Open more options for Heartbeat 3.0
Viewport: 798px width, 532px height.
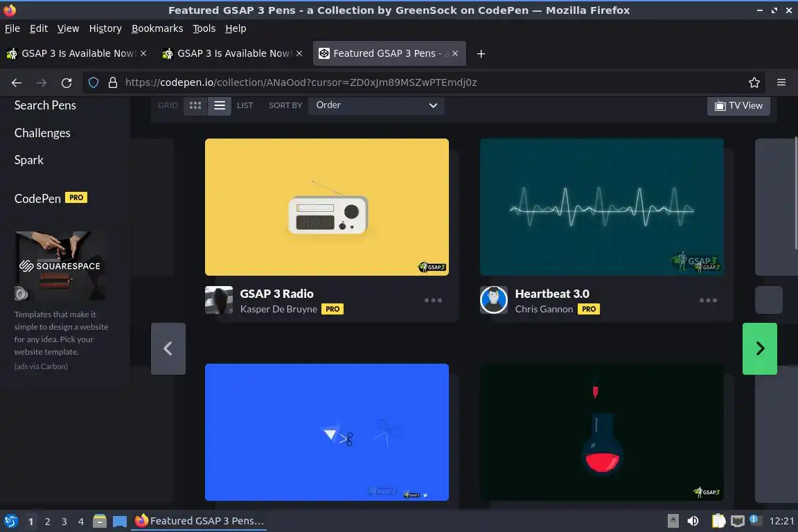pyautogui.click(x=708, y=301)
